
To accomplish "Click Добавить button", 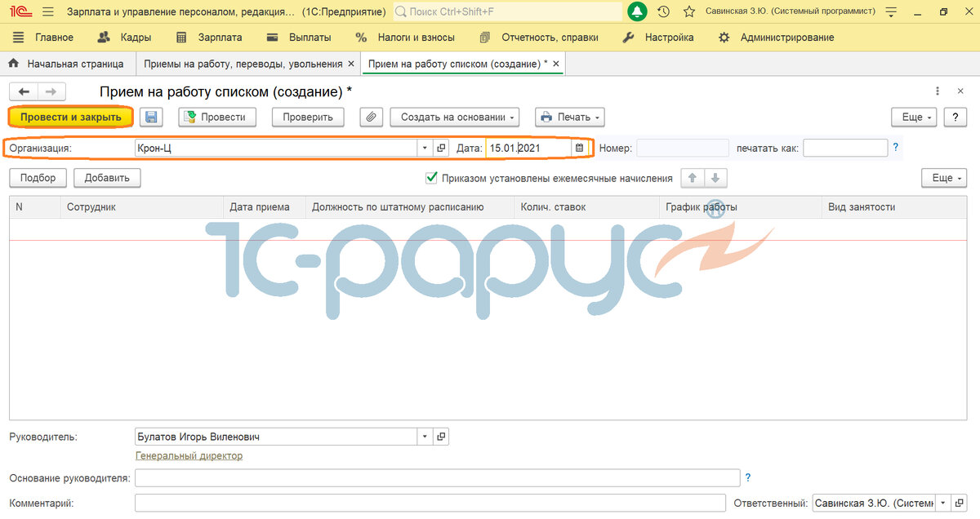I will (x=107, y=178).
